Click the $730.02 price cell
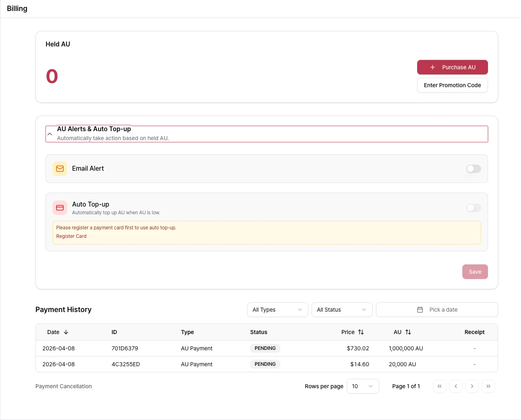Image resolution: width=521 pixels, height=420 pixels. [x=358, y=348]
